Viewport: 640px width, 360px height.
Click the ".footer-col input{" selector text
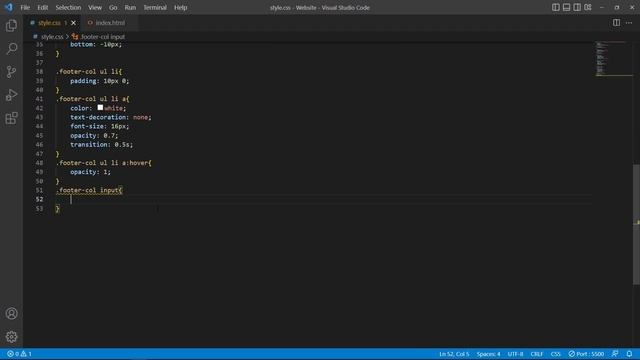[89, 190]
